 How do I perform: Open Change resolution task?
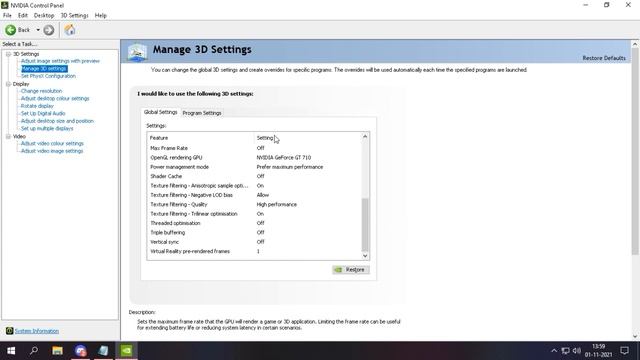(x=41, y=91)
